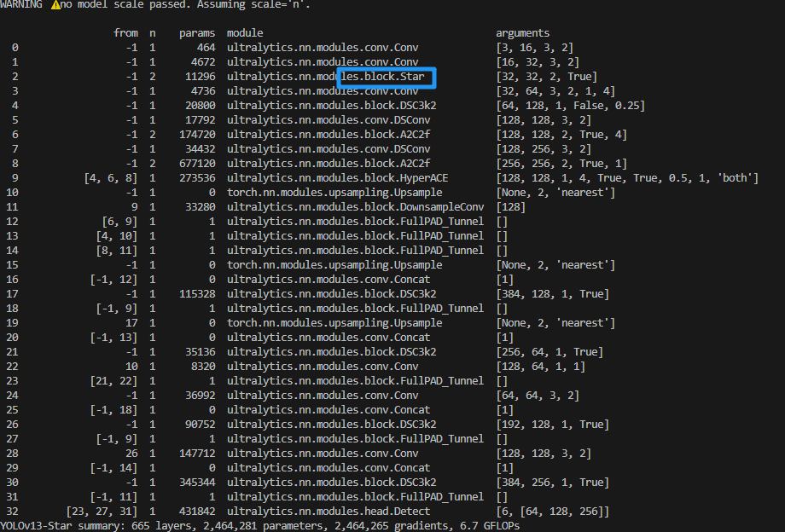Select the HyperACE arguments ending in 'both'
Image resolution: width=785 pixels, height=532 pixels.
coord(627,178)
